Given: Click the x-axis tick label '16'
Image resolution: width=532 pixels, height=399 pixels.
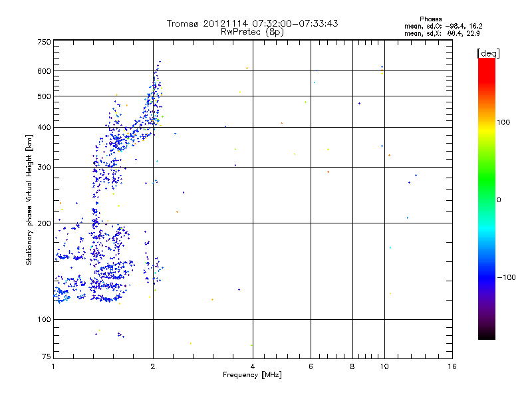Looking at the screenshot, I should click(452, 366).
